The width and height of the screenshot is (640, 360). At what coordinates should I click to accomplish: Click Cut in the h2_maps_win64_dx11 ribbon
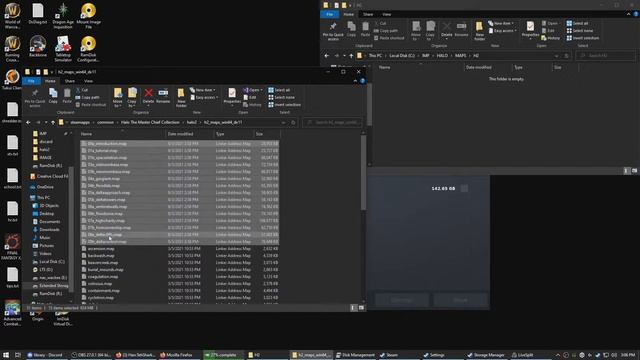click(82, 90)
